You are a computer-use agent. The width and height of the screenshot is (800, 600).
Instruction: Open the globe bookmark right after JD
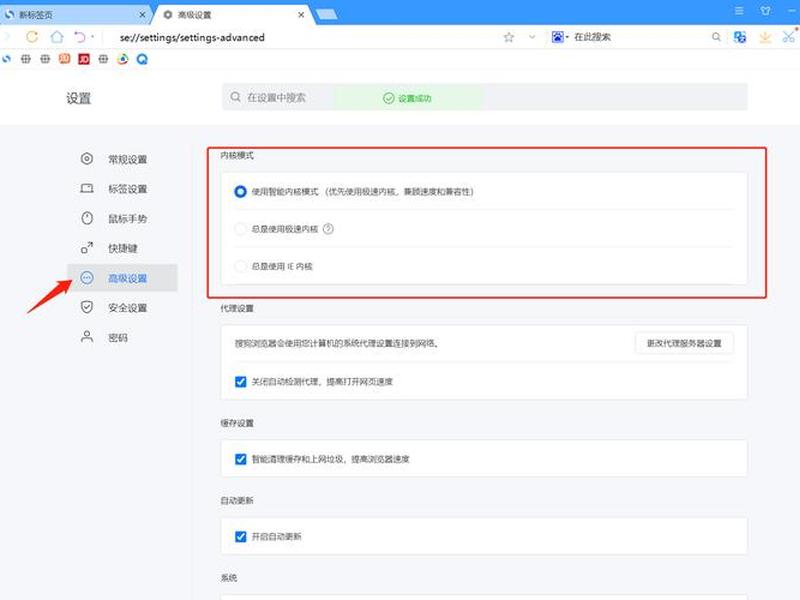click(x=103, y=59)
